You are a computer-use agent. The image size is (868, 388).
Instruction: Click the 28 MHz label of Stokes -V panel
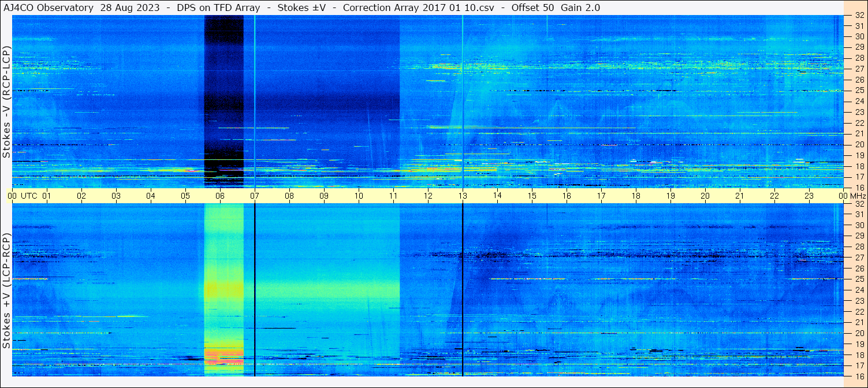coord(859,58)
